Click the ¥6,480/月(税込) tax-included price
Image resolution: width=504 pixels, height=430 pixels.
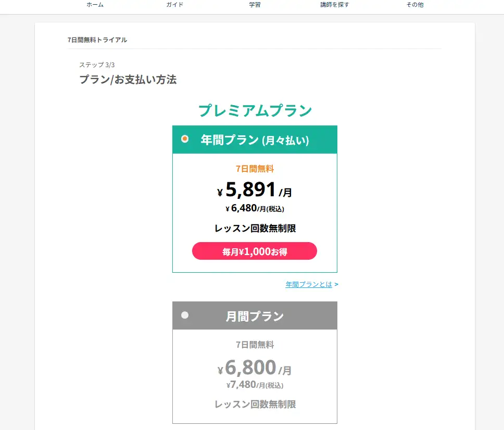[255, 209]
